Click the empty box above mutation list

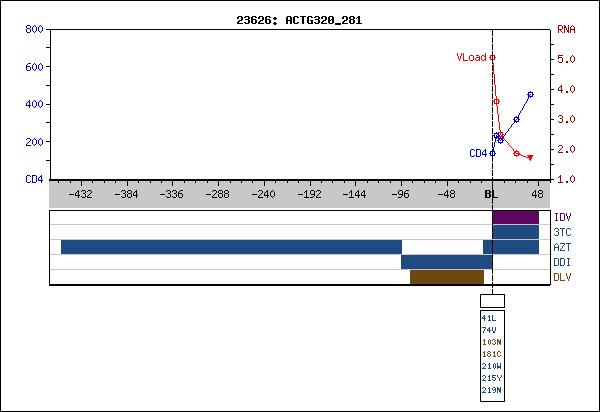(492, 301)
